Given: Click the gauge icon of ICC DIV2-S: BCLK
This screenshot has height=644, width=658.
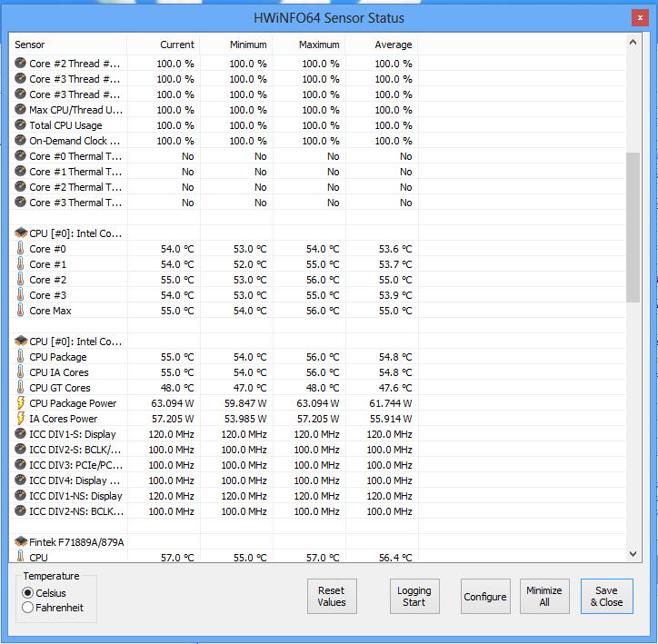Looking at the screenshot, I should click(20, 449).
